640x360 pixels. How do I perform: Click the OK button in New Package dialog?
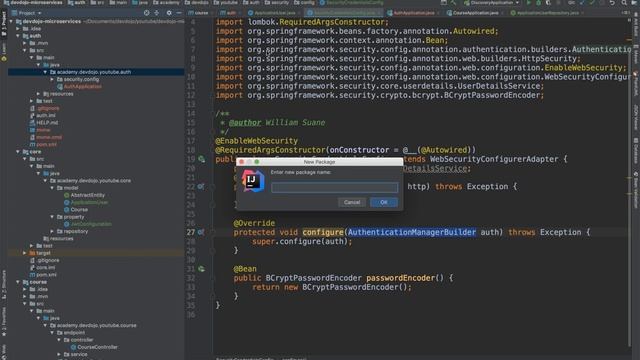[x=384, y=202]
